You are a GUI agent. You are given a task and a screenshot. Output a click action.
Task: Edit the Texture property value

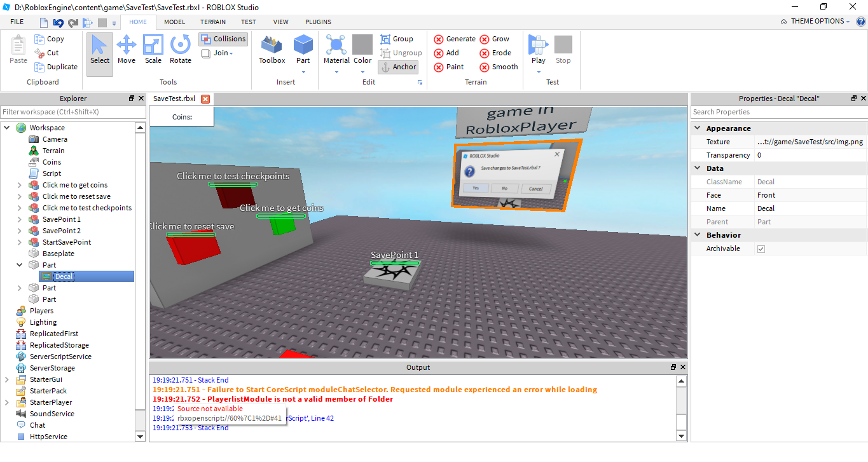click(x=810, y=142)
